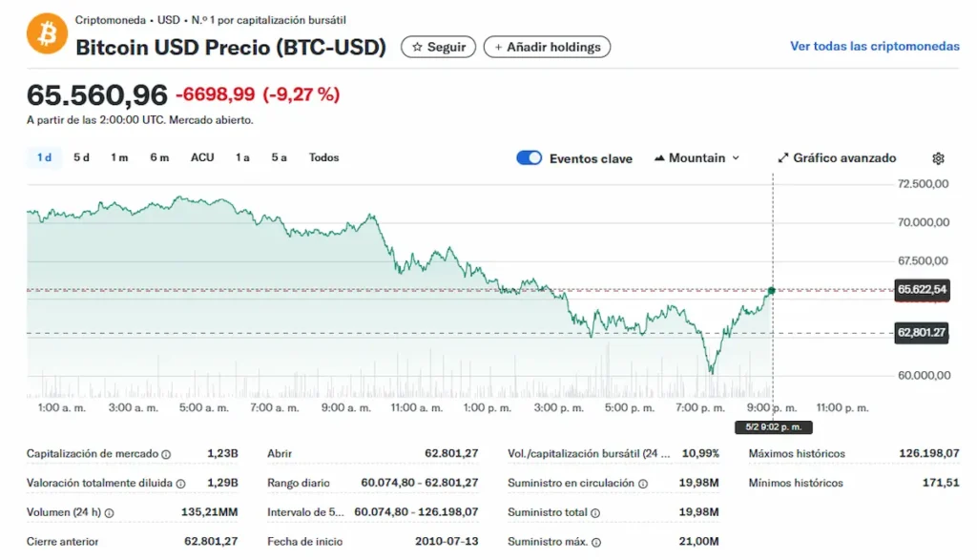The image size is (977, 560).
Task: Select the 1 a time range
Action: click(242, 157)
